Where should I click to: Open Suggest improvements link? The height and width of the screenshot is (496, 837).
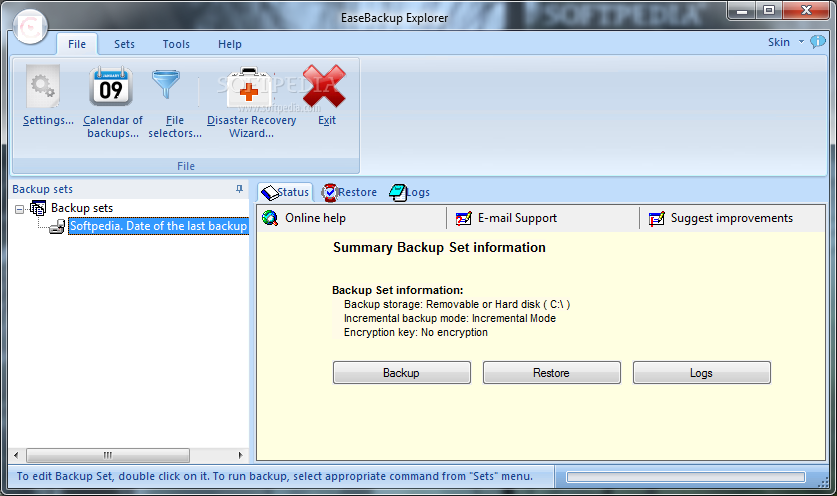tap(732, 218)
